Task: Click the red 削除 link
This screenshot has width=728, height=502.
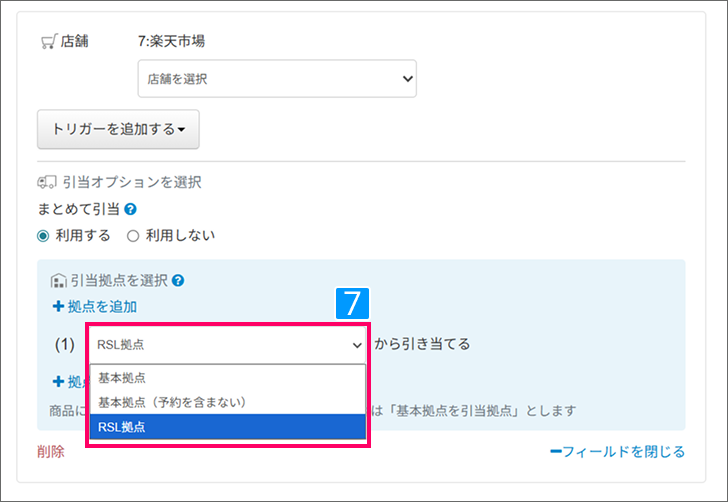Action: click(x=50, y=452)
